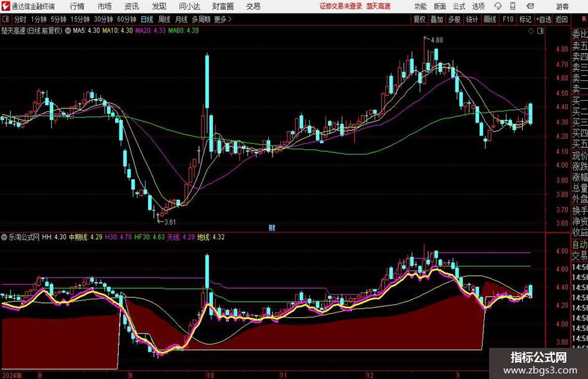The width and height of the screenshot is (588, 379).
Task: Click the 多股 toolbar button
Action: (x=454, y=19)
